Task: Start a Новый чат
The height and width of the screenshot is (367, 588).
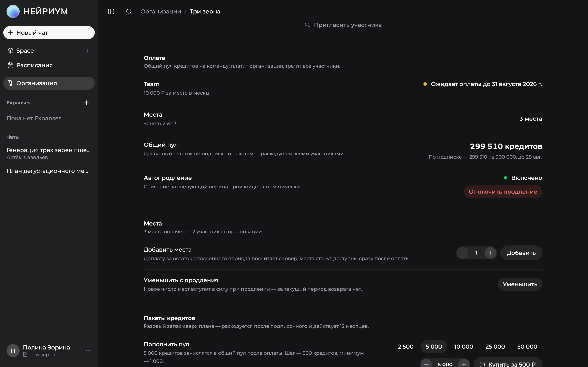Action: tap(49, 33)
